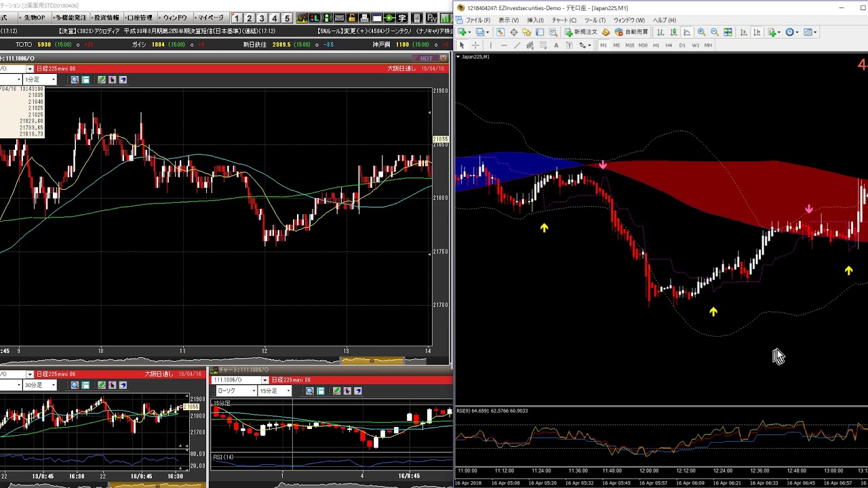Open チャート(C) menu in MetaTrader
This screenshot has width=868, height=488.
(564, 20)
